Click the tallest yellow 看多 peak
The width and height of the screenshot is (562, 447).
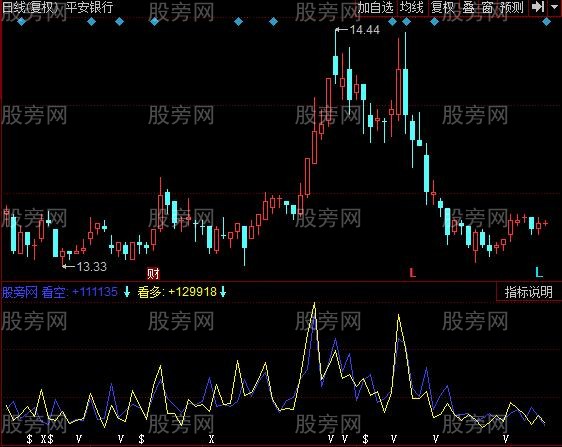[x=314, y=304]
